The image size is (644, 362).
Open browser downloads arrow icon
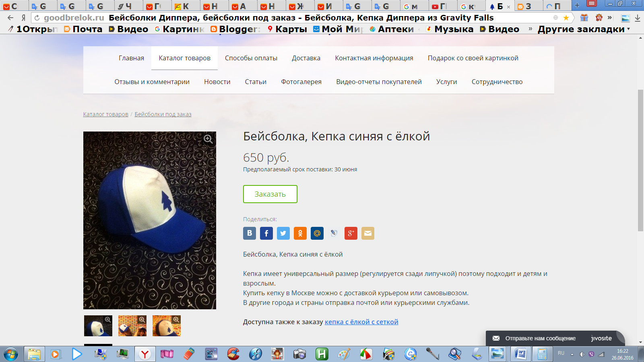(x=638, y=18)
